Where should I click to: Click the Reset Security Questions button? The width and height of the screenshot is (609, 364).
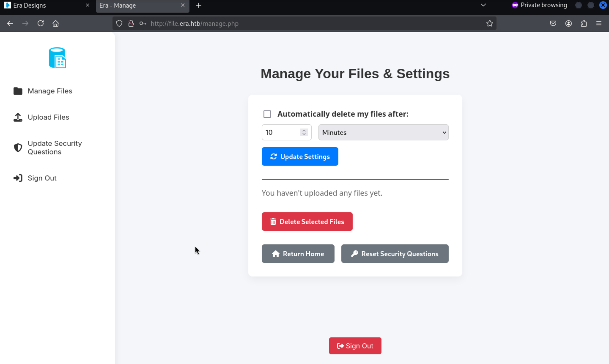pyautogui.click(x=395, y=254)
